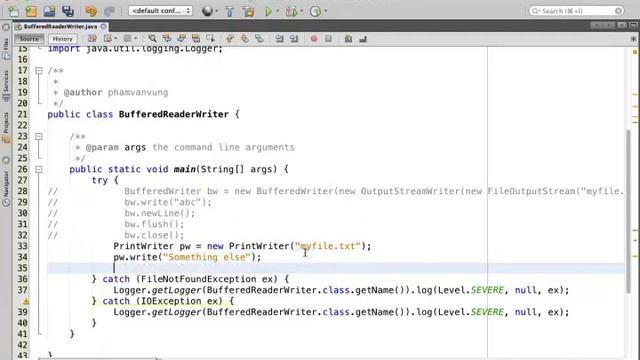Toggle bookmark on current line
The height and width of the screenshot is (360, 640).
[x=259, y=39]
